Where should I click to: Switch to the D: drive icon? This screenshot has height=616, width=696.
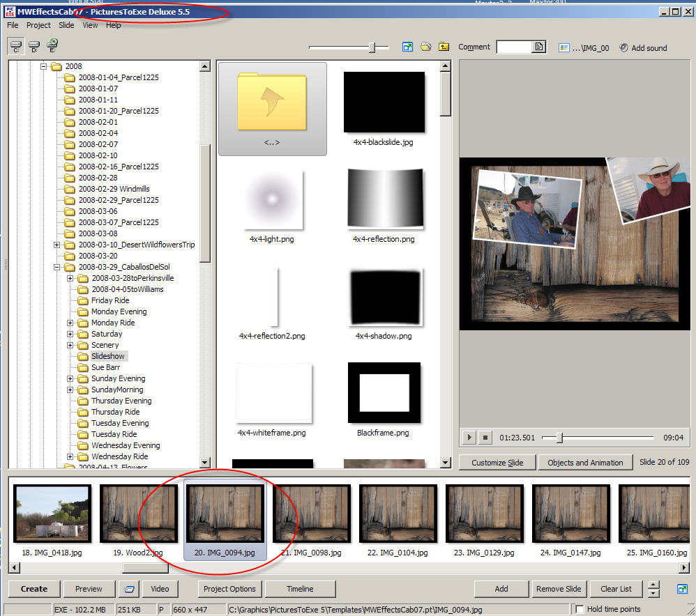point(34,47)
